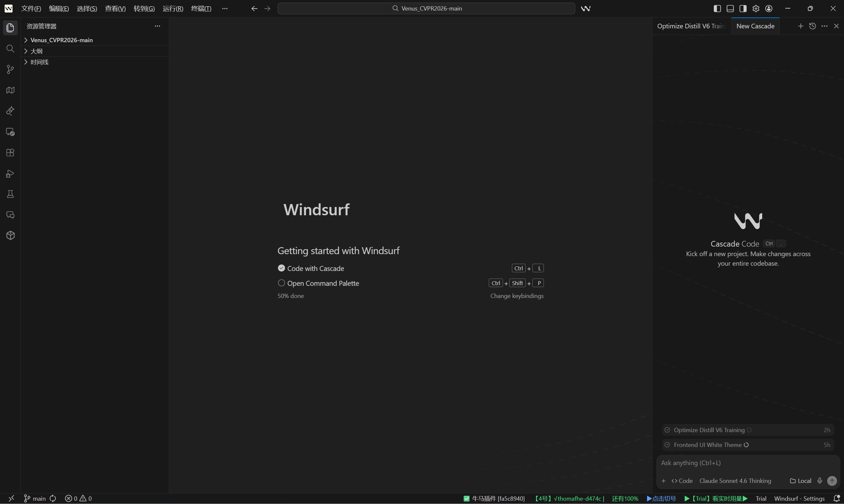This screenshot has width=844, height=504.
Task: Open Claude Sonnet 4.6 Thinking model selector
Action: point(735,481)
